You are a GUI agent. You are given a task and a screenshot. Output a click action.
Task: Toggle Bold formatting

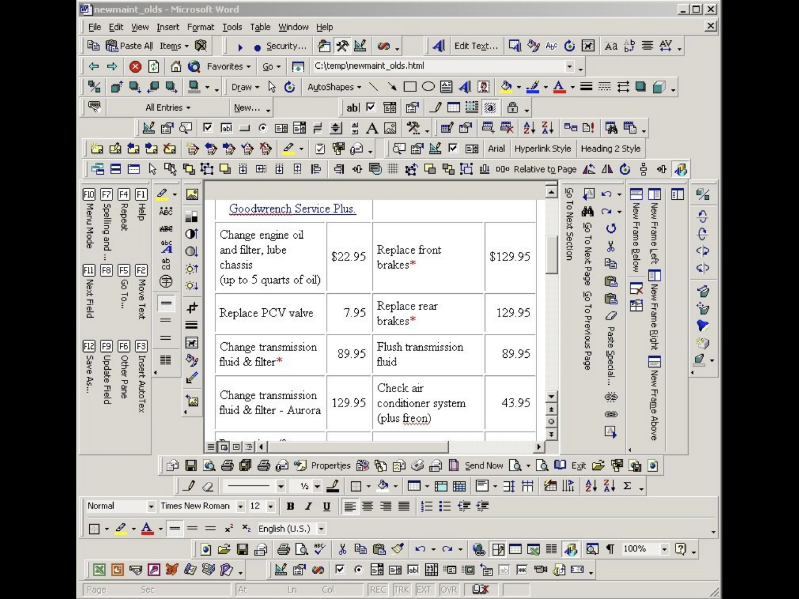(x=290, y=506)
